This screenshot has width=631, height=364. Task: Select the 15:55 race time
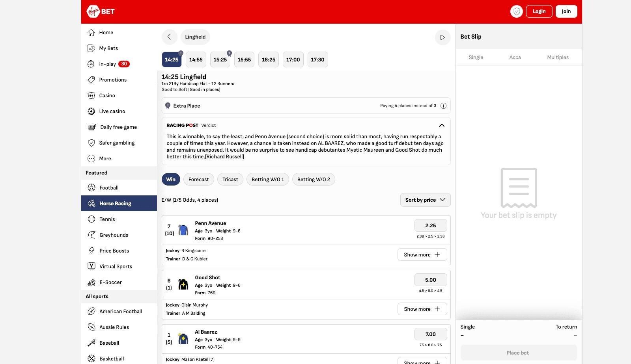click(244, 59)
